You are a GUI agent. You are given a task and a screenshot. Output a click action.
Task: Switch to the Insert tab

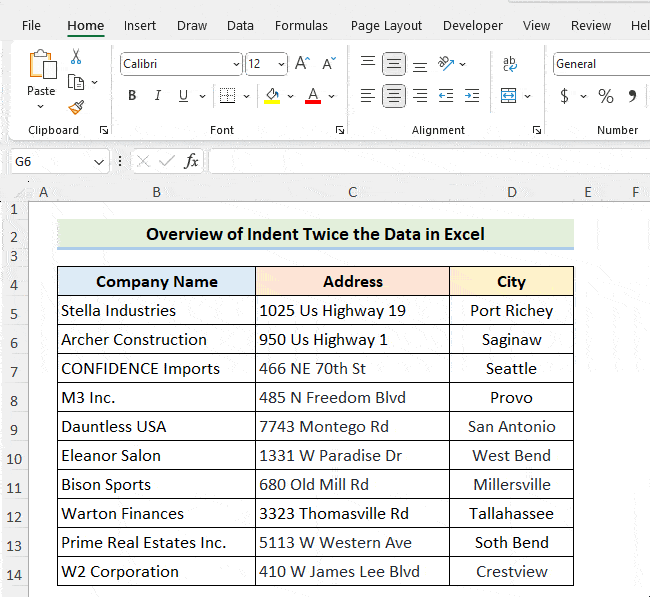coord(140,26)
